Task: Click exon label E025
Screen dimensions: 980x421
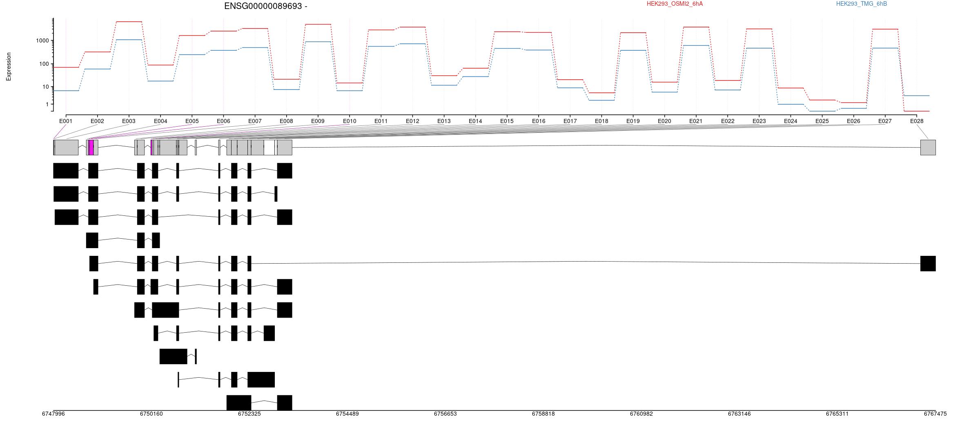Action: (x=822, y=121)
